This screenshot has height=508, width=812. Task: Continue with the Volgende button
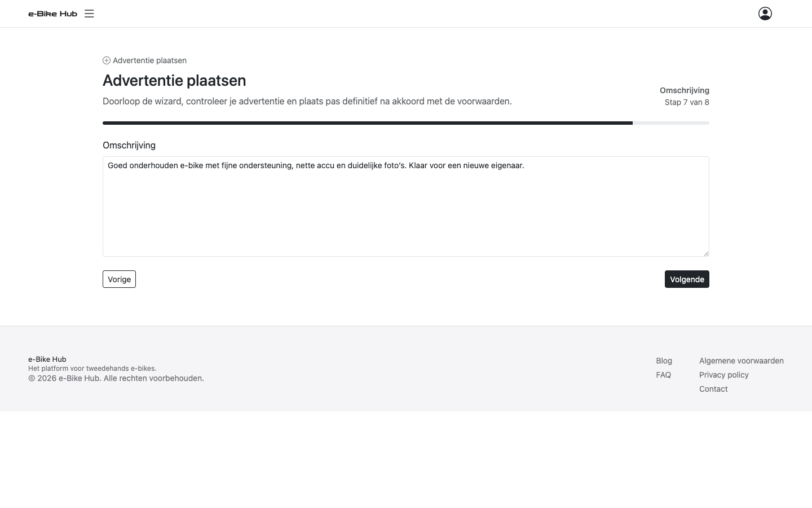click(x=687, y=279)
